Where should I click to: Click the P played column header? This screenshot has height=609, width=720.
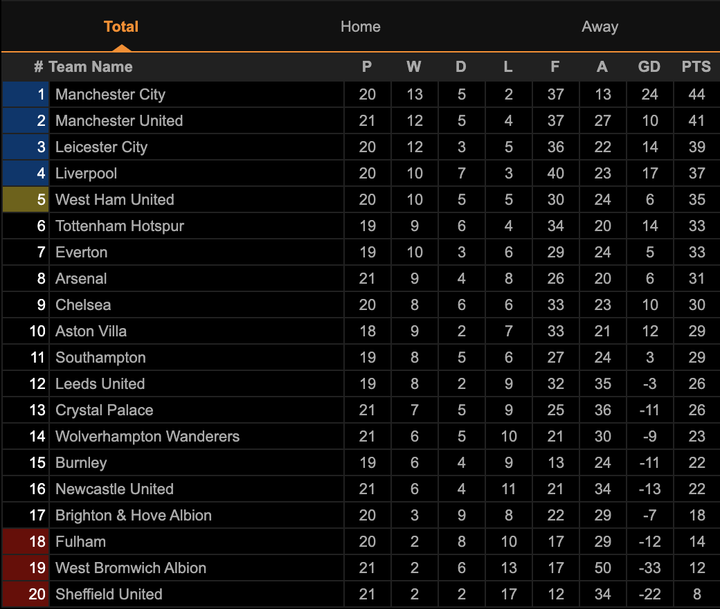pyautogui.click(x=367, y=67)
